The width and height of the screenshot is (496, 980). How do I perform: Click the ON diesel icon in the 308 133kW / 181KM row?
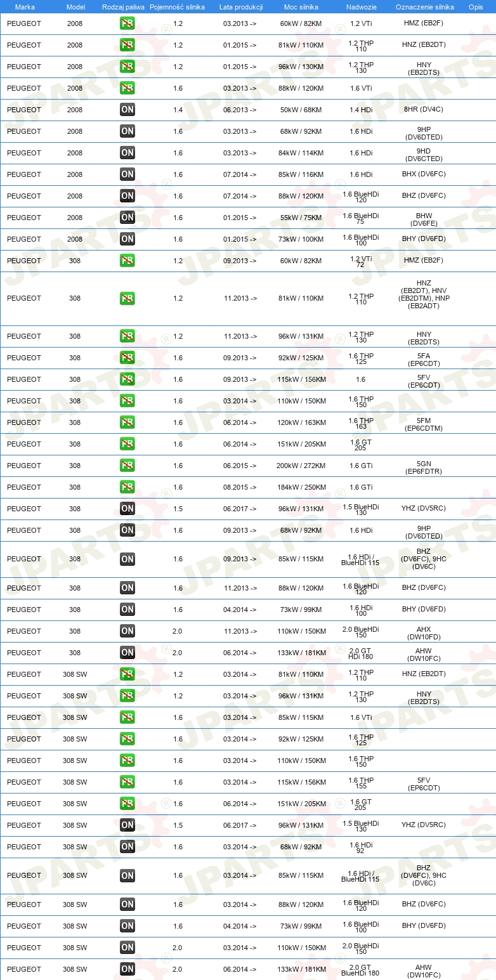coord(127,653)
